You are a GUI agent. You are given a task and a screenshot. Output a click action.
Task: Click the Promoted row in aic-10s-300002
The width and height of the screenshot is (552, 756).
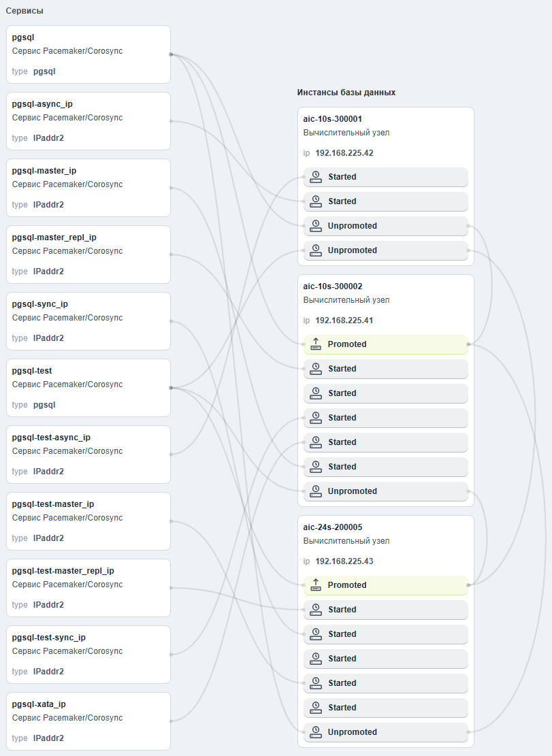pos(386,344)
